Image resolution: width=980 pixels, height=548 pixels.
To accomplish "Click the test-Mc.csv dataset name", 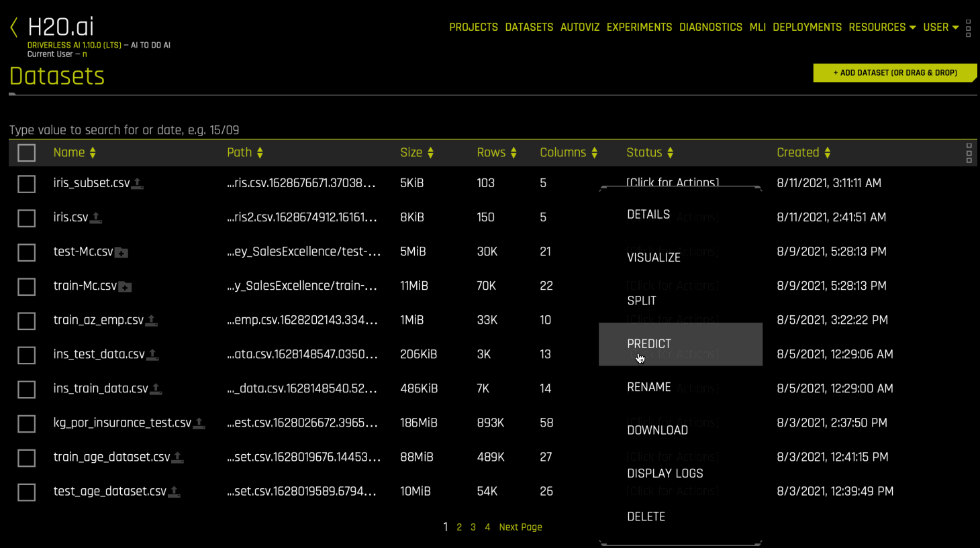I will click(x=83, y=252).
